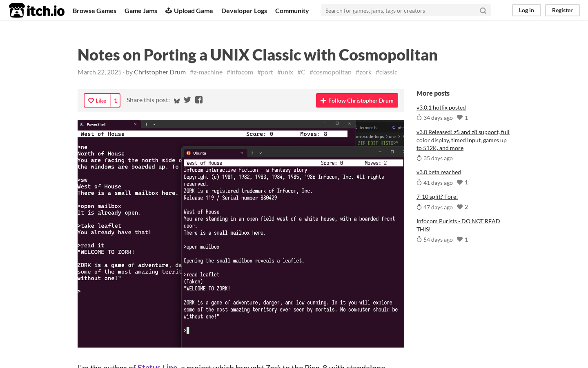Image resolution: width=588 pixels, height=368 pixels.
Task: Select the #unix tag
Action: click(285, 72)
